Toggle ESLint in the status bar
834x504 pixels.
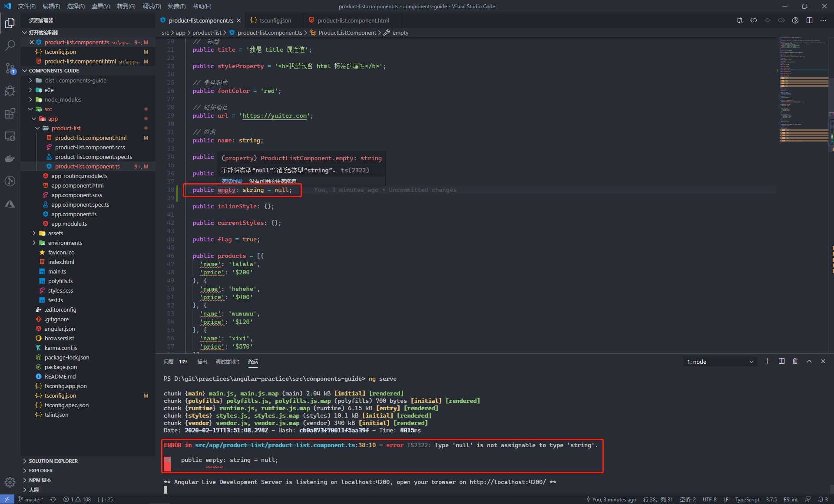pos(790,499)
